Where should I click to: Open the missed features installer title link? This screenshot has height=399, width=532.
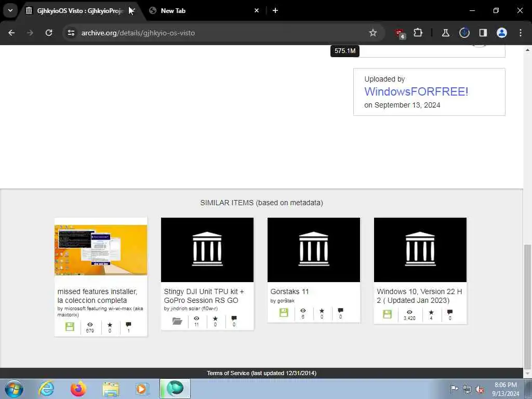tap(97, 296)
